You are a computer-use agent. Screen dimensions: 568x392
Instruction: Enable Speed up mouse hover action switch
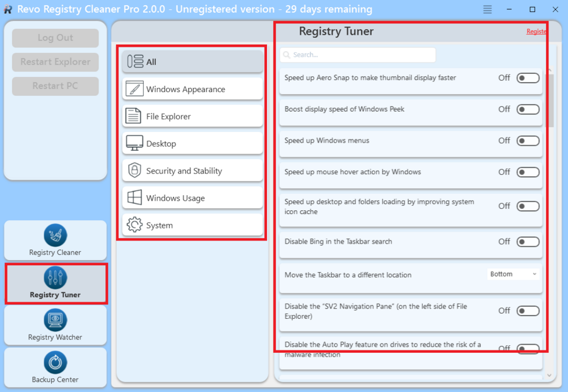click(528, 172)
